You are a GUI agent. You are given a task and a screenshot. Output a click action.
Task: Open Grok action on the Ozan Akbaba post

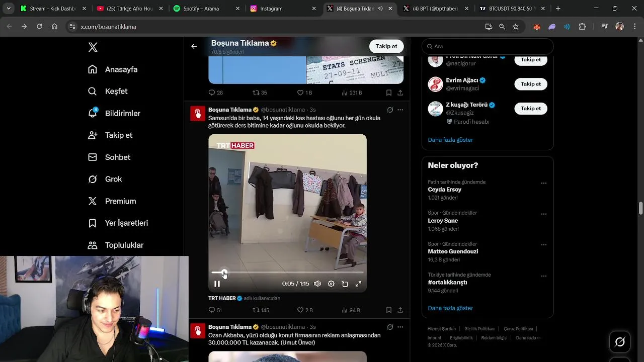[x=390, y=327]
